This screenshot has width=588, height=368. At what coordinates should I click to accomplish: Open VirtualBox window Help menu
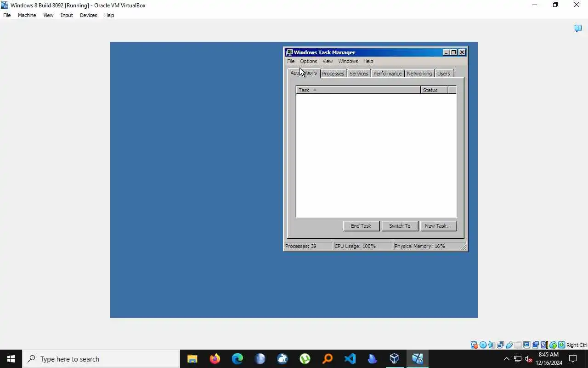(x=109, y=15)
